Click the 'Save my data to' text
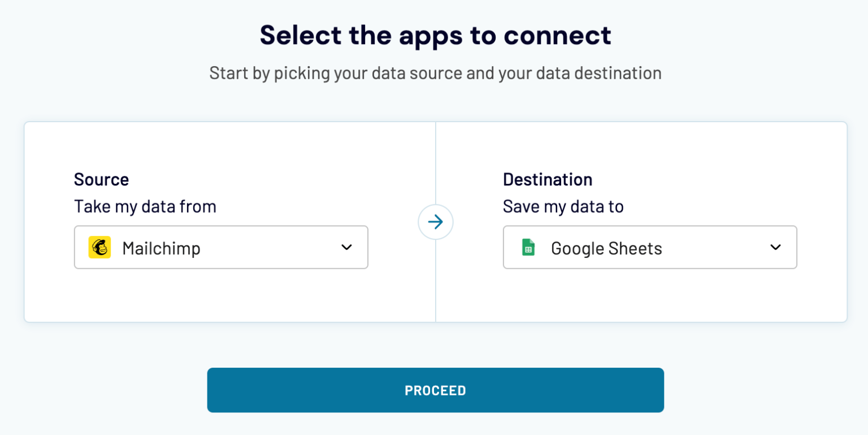 coord(563,206)
